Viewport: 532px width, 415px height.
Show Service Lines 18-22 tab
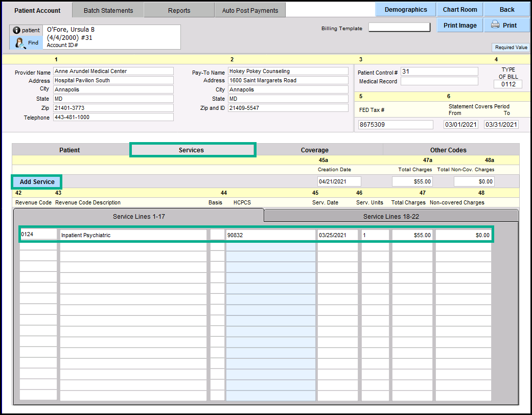click(x=391, y=216)
